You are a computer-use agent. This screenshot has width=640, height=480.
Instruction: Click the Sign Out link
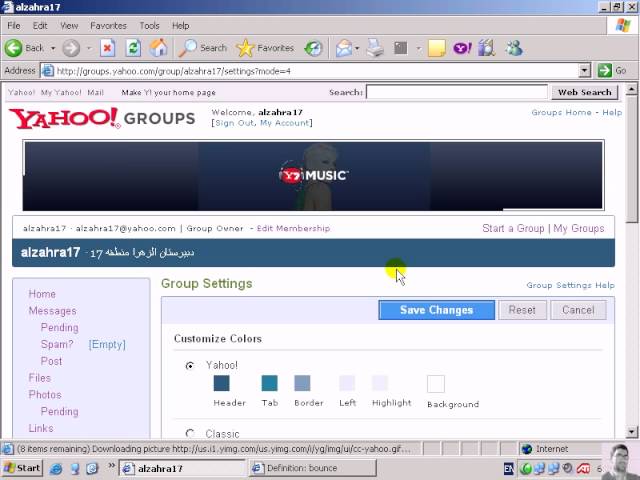pos(234,123)
